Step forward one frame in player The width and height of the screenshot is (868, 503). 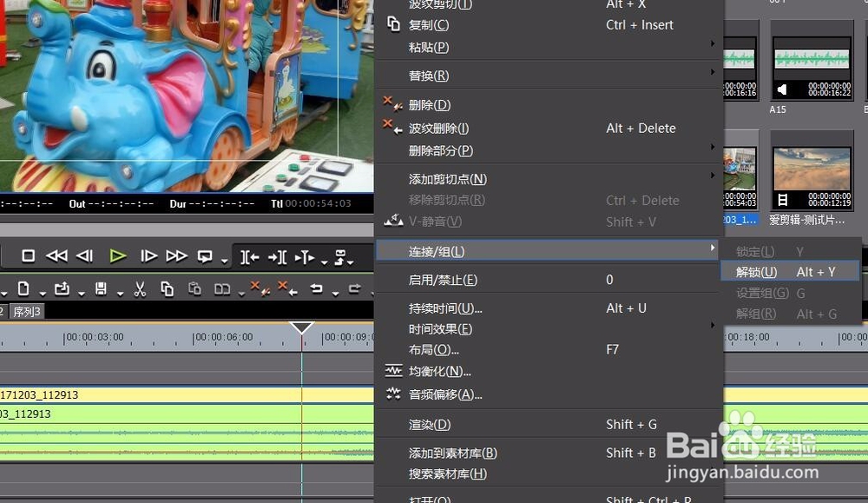click(x=148, y=256)
